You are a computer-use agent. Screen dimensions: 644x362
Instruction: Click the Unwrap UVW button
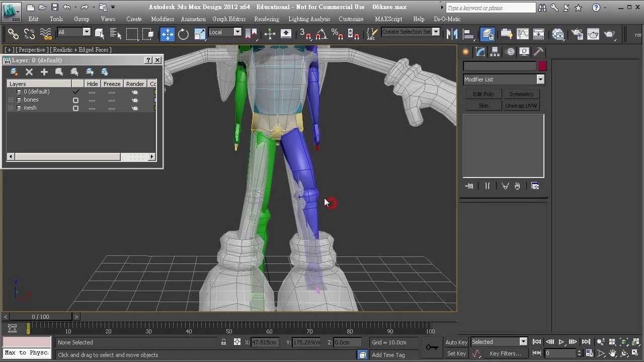[x=521, y=106]
